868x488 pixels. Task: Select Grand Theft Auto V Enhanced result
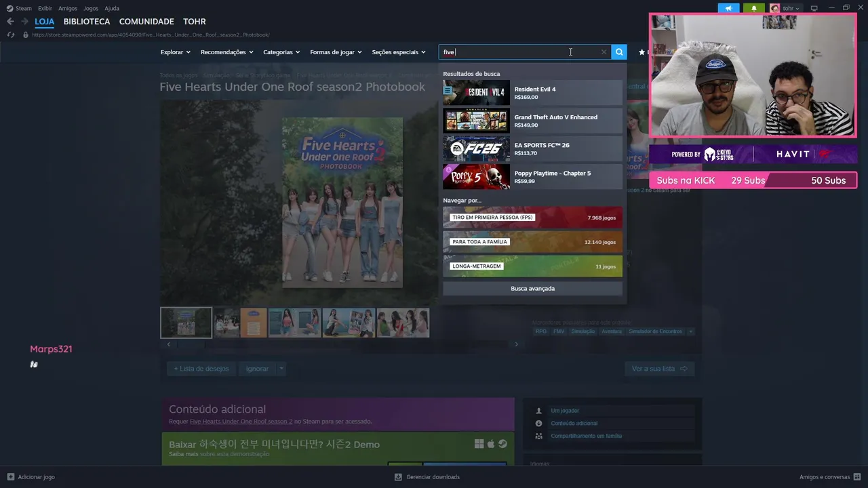(x=532, y=121)
